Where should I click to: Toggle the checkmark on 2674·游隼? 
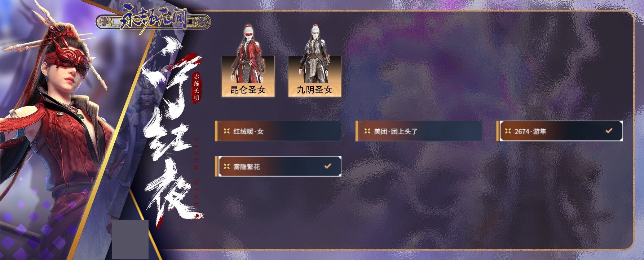(x=609, y=131)
